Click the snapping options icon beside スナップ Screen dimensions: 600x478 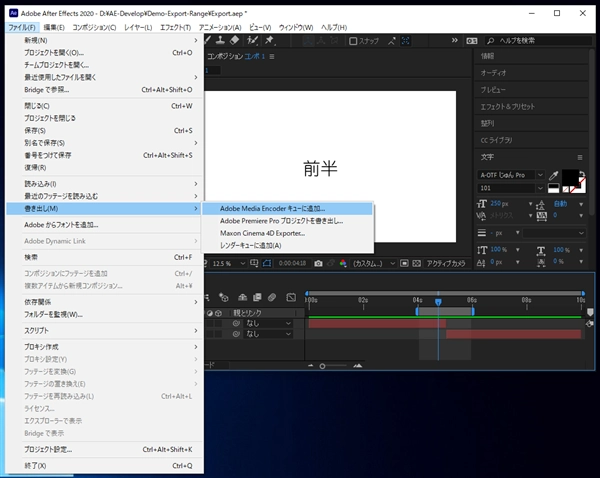[x=391, y=41]
